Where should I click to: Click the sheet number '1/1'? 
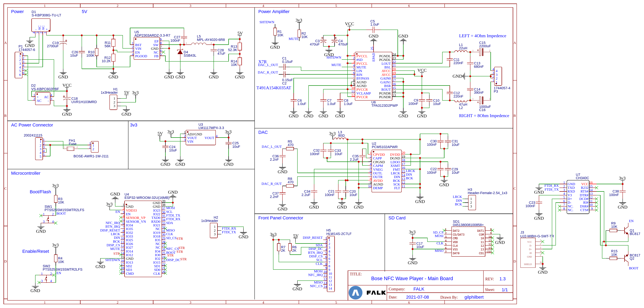coord(504,290)
